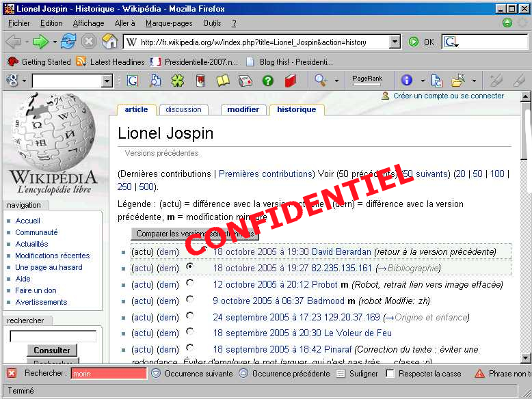Image resolution: width=532 pixels, height=399 pixels.
Task: Open Modifications récentes in navigation
Action: pyautogui.click(x=52, y=256)
